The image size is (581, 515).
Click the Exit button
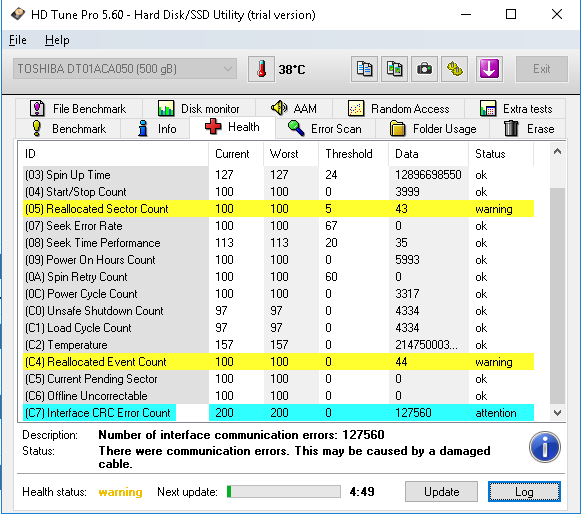542,69
